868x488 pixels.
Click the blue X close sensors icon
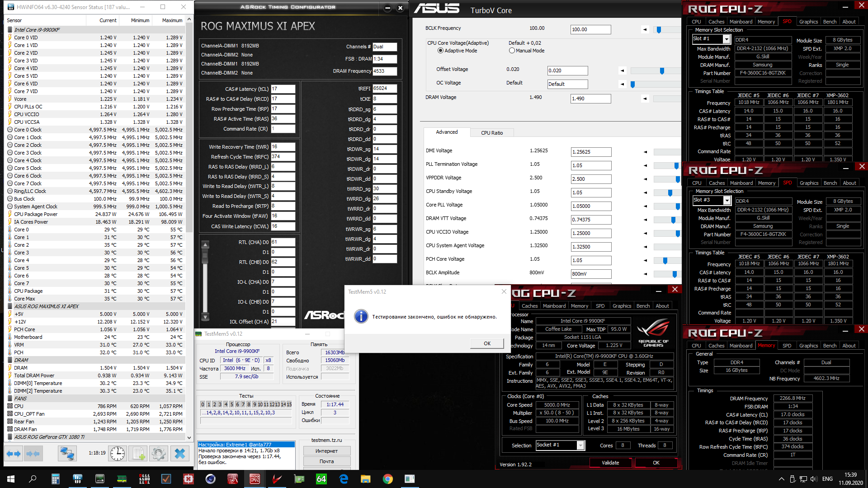pyautogui.click(x=180, y=453)
